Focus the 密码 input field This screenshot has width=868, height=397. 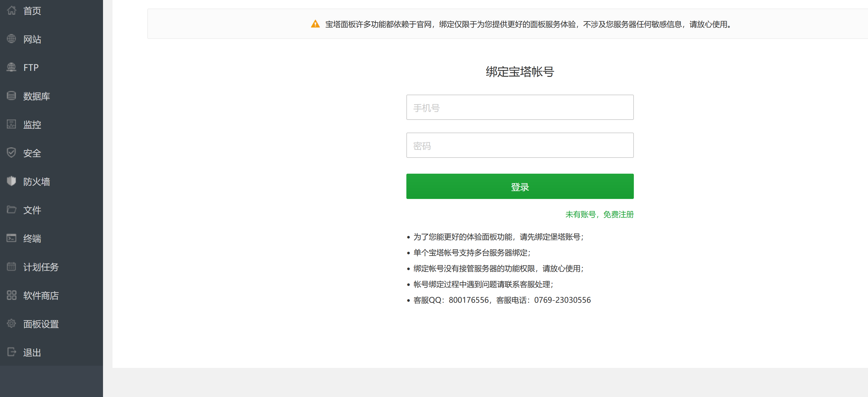pos(519,145)
